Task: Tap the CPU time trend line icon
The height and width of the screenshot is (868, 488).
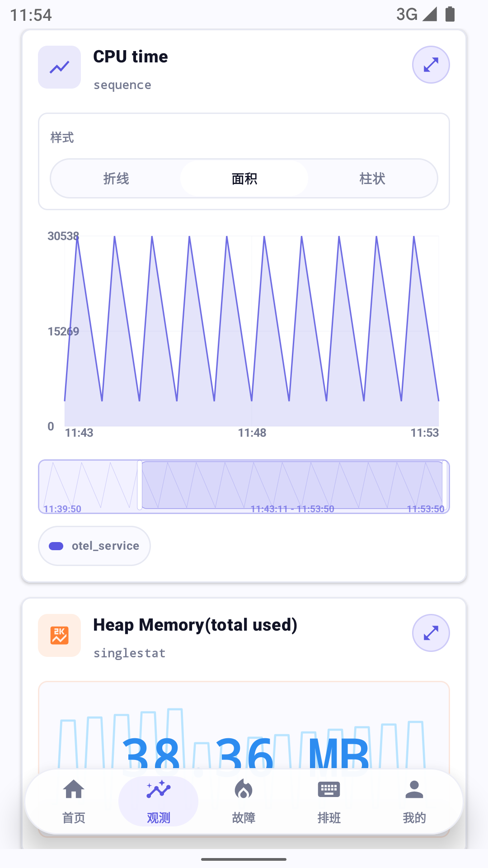Action: tap(59, 67)
